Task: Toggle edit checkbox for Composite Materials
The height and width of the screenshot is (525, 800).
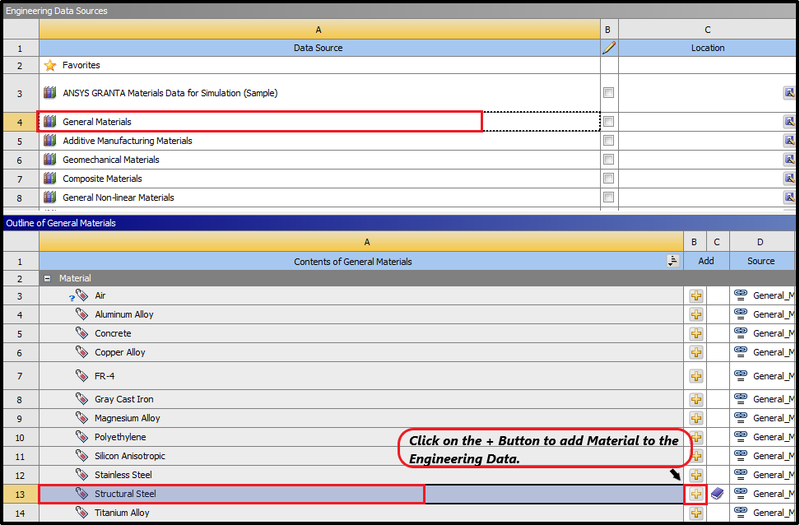Action: 608,179
